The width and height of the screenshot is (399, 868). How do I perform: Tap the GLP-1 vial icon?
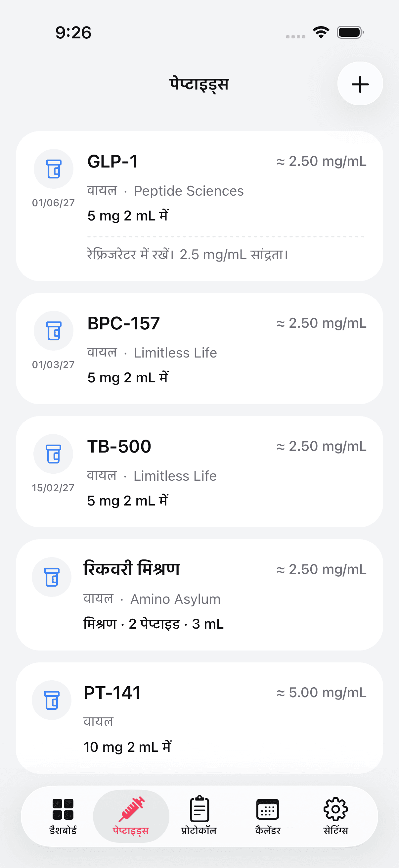[x=54, y=169]
